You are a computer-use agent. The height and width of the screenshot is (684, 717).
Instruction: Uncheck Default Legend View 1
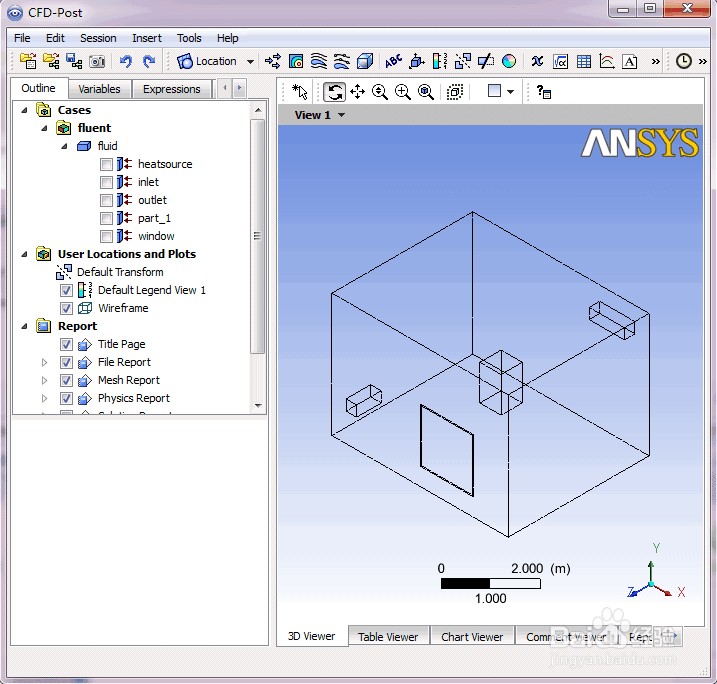click(x=66, y=290)
